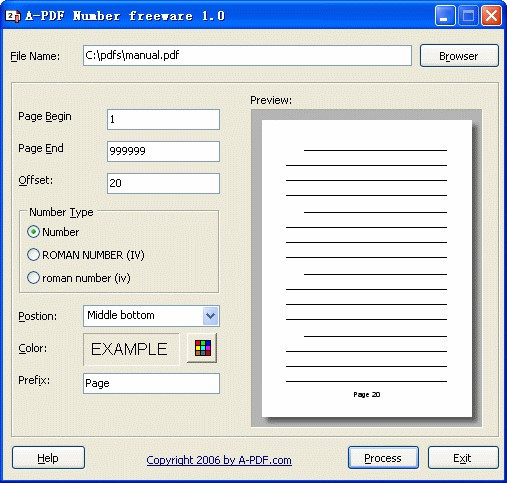Click the EXAMPLE color sample box
The image size is (507, 483).
click(x=131, y=349)
